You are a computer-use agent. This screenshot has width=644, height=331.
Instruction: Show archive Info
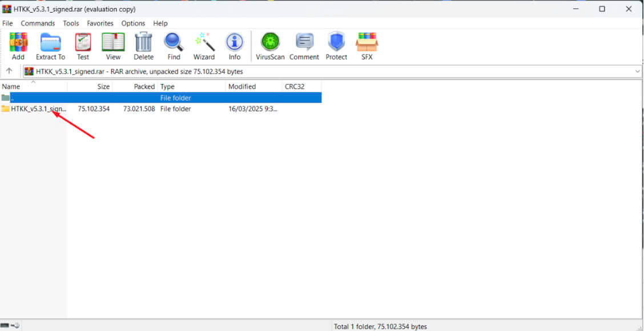point(235,42)
